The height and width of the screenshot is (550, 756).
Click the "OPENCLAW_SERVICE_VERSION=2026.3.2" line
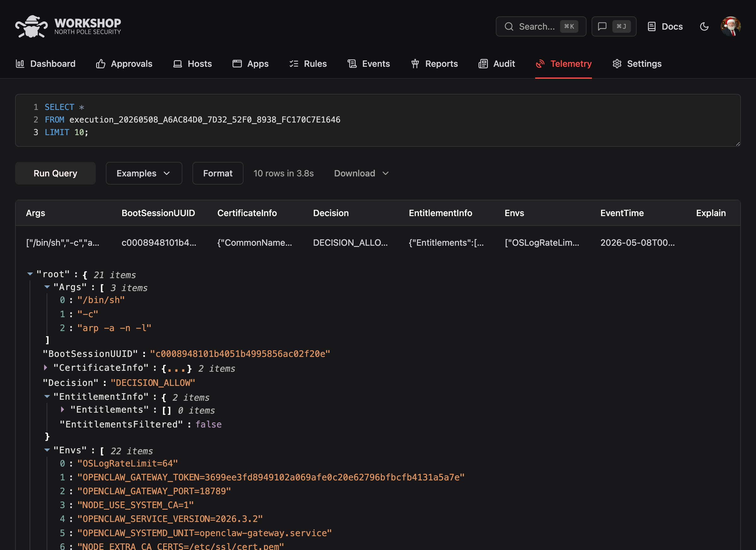click(170, 519)
